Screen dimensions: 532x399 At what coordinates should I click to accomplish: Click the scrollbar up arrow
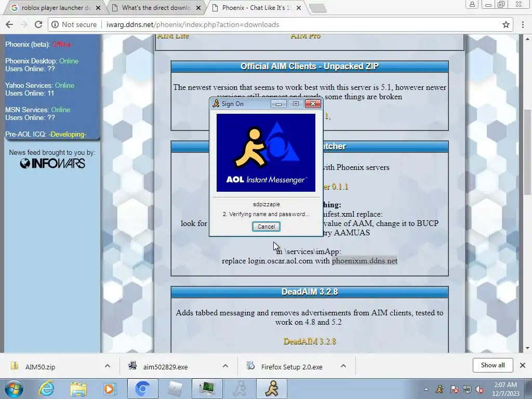coord(527,38)
